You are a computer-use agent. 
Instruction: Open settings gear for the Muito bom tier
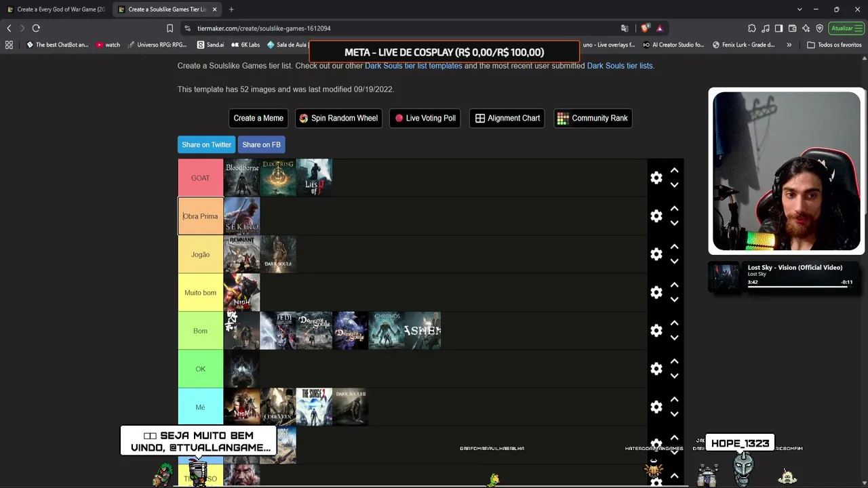click(656, 292)
